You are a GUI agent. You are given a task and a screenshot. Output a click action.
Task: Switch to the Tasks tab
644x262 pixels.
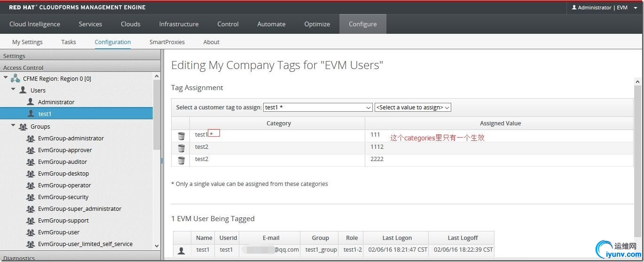pos(69,42)
